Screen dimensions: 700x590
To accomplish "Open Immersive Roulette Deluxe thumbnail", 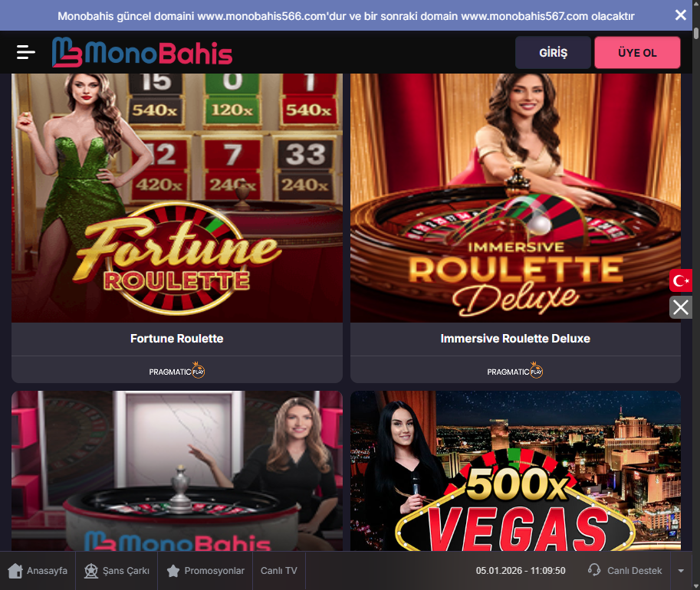I will [516, 198].
